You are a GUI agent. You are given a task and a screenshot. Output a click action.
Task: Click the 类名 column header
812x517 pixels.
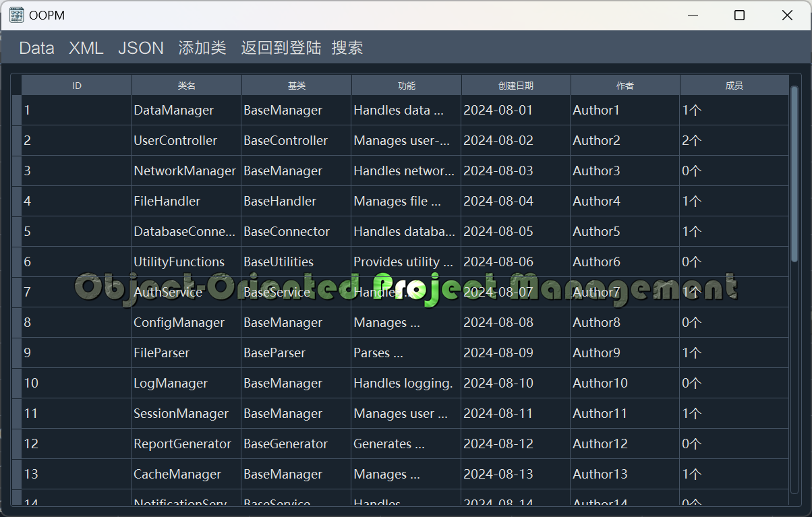coord(187,86)
